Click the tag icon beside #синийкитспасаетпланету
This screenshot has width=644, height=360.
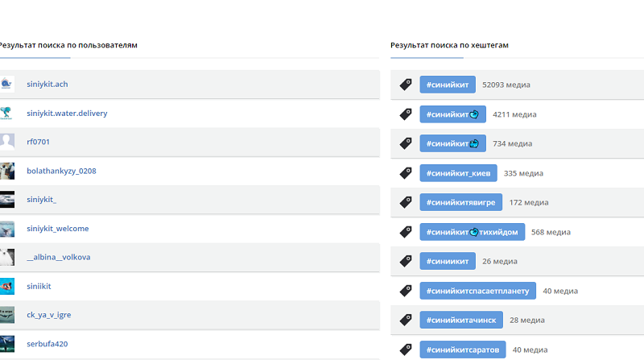[406, 291]
